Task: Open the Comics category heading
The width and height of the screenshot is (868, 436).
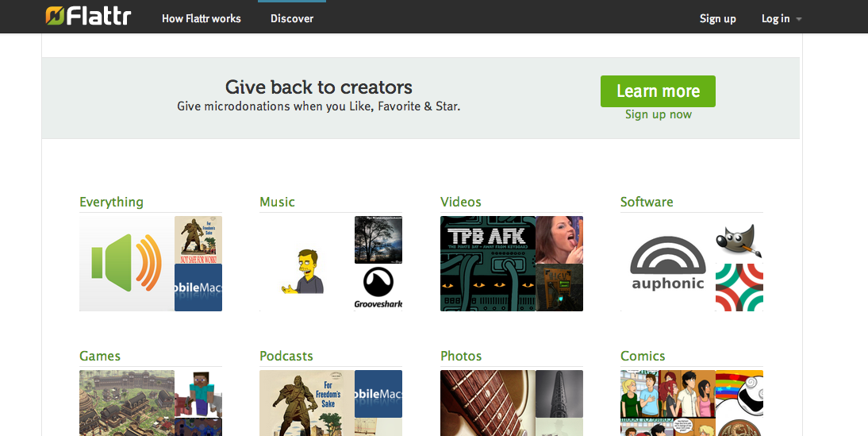Action: pyautogui.click(x=642, y=356)
